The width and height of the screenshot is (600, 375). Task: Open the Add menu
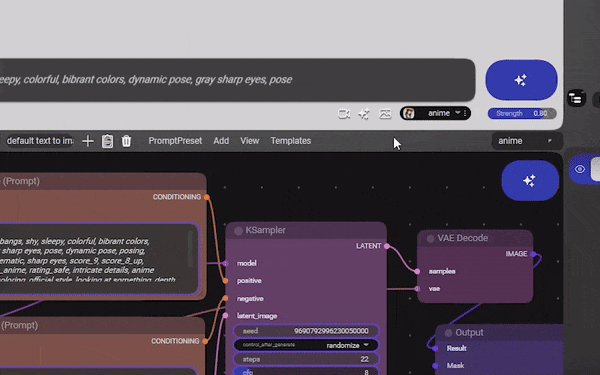221,141
